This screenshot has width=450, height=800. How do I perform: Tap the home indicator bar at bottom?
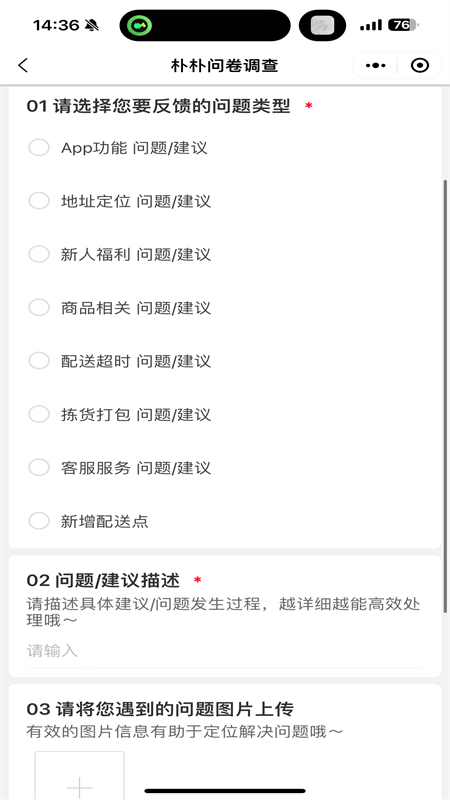point(225,791)
